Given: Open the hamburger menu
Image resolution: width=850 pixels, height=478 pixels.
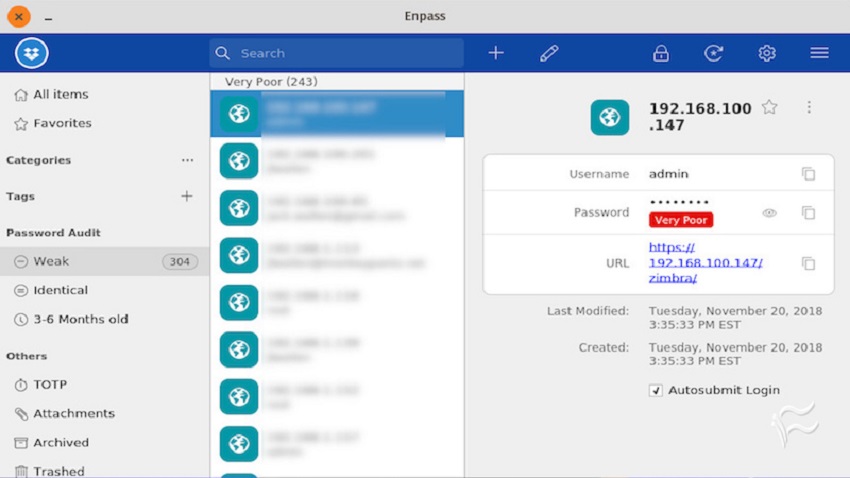Looking at the screenshot, I should pos(819,53).
